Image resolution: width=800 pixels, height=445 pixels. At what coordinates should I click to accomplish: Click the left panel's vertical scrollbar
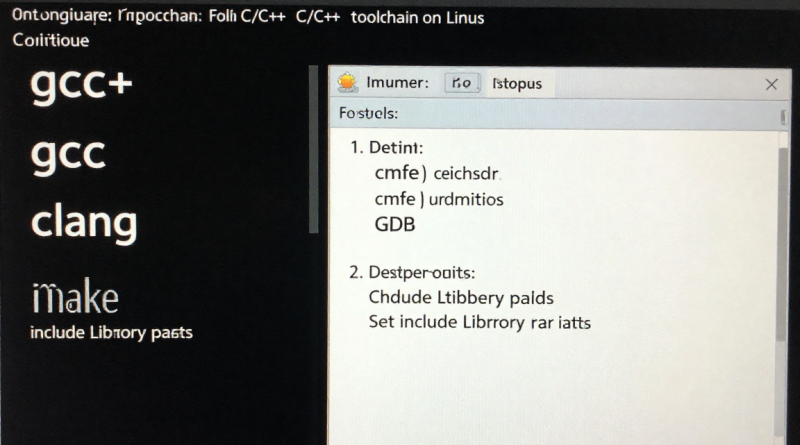tap(313, 149)
